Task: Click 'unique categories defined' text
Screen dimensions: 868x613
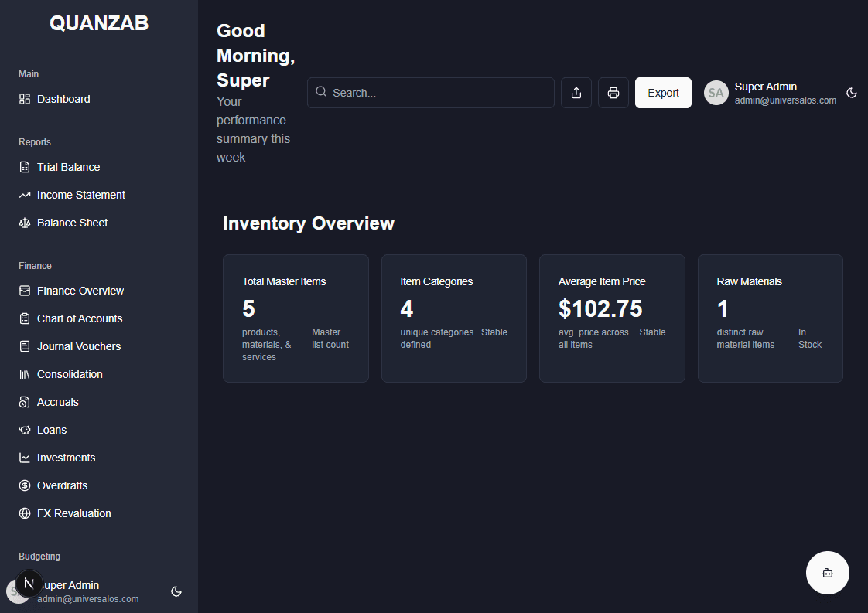Action: coord(437,339)
